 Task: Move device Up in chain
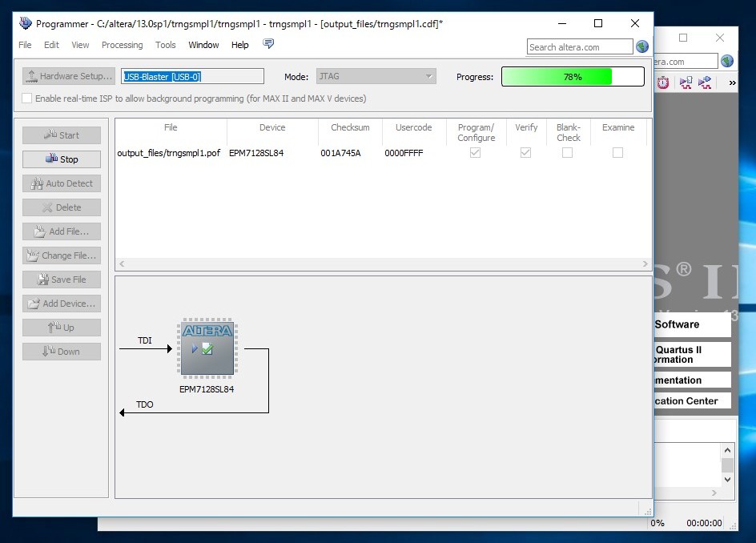click(x=62, y=328)
